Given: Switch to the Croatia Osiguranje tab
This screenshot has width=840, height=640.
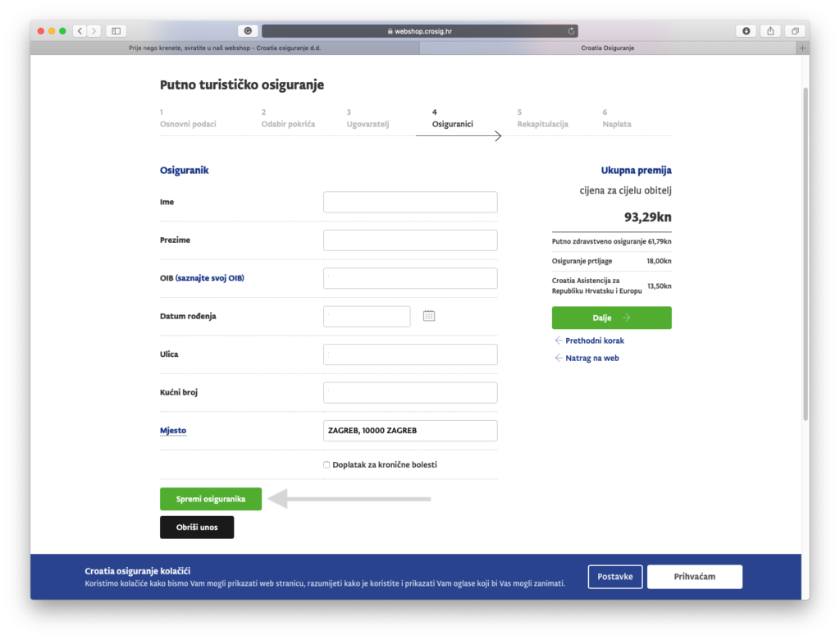Looking at the screenshot, I should pos(607,48).
